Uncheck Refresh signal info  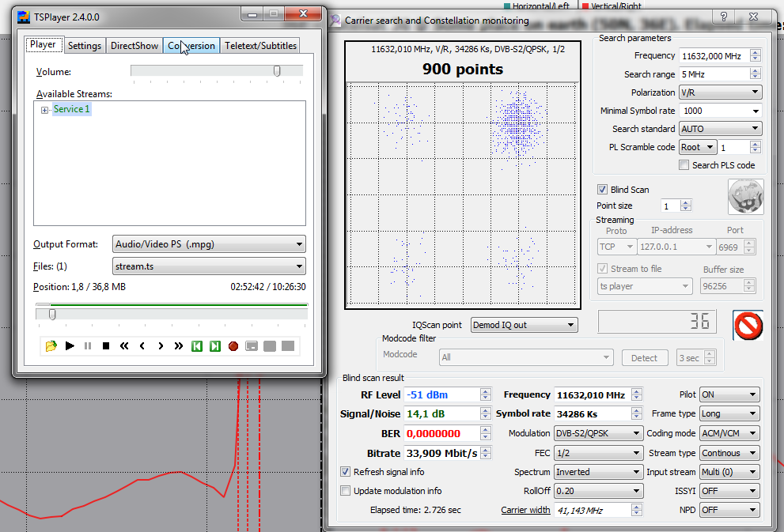click(346, 472)
